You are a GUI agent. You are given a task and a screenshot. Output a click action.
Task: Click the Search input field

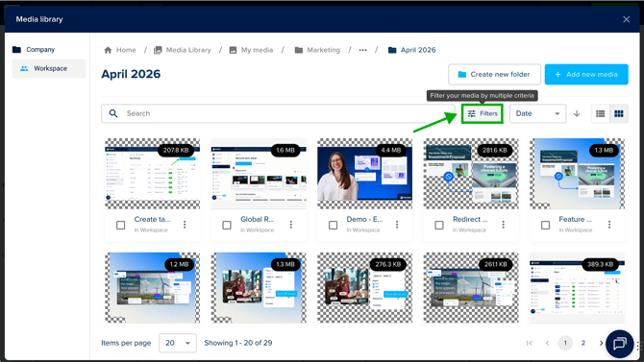[x=278, y=113]
